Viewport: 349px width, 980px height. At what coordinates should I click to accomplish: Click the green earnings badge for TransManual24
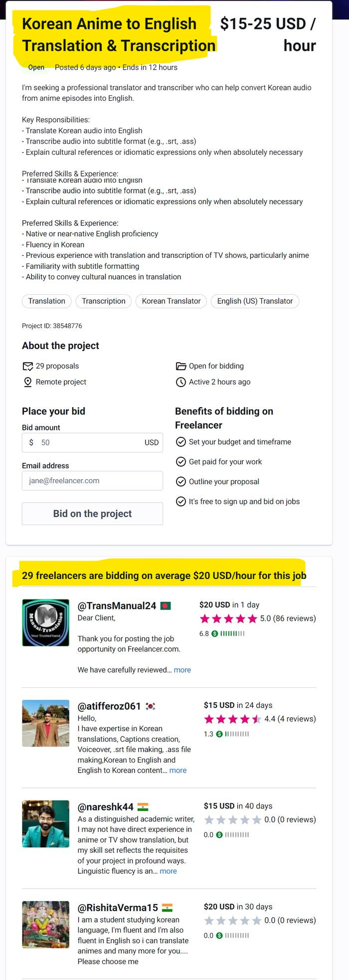click(x=215, y=634)
